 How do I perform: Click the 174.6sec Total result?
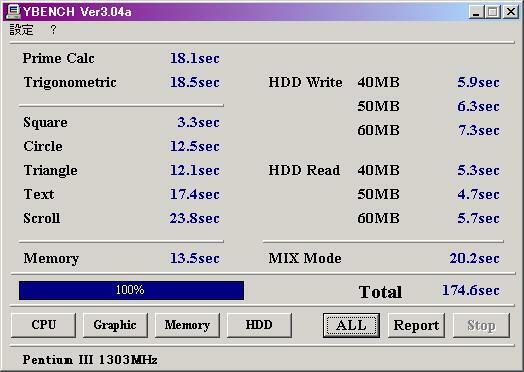tap(471, 290)
